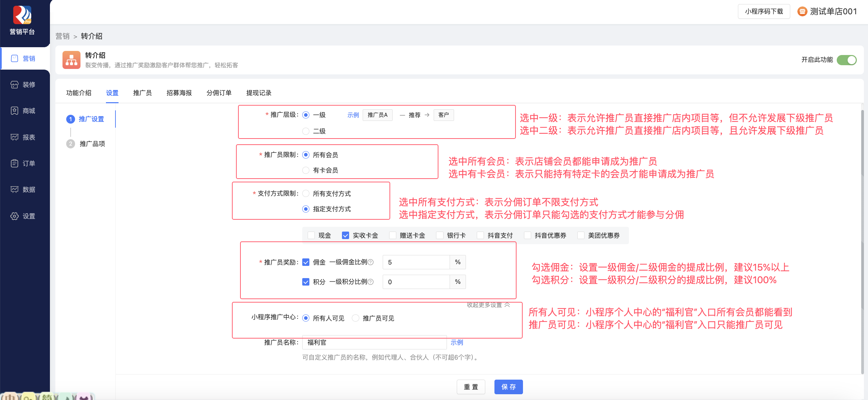Open the 分佣订单 tab
Image resolution: width=868 pixels, height=400 pixels.
[219, 93]
